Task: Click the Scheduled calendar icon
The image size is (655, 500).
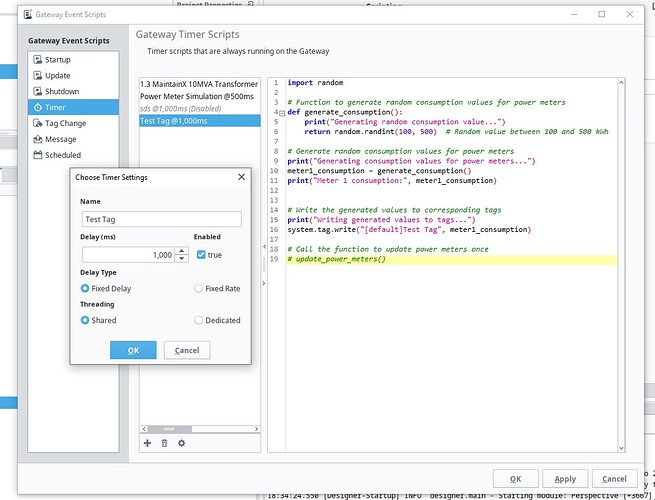Action: click(38, 155)
